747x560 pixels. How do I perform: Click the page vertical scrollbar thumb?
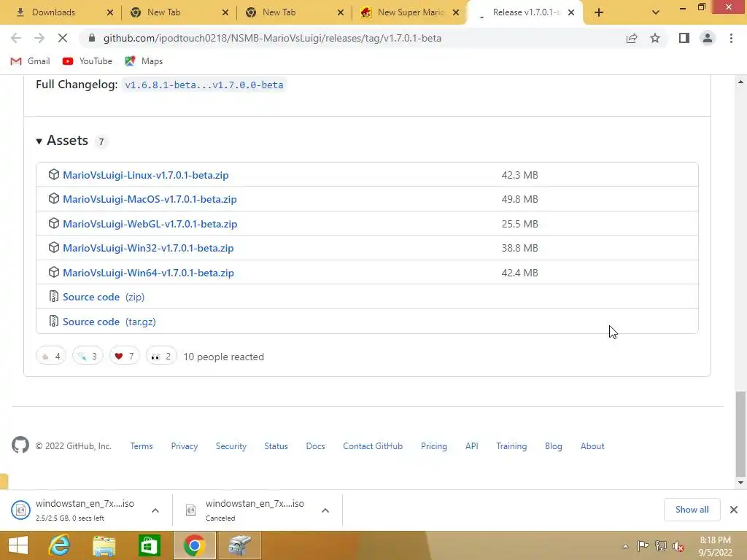tap(740, 433)
